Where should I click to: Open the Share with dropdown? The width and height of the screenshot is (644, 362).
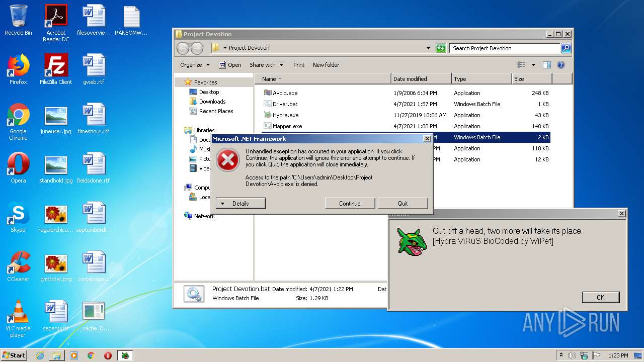pyautogui.click(x=267, y=65)
